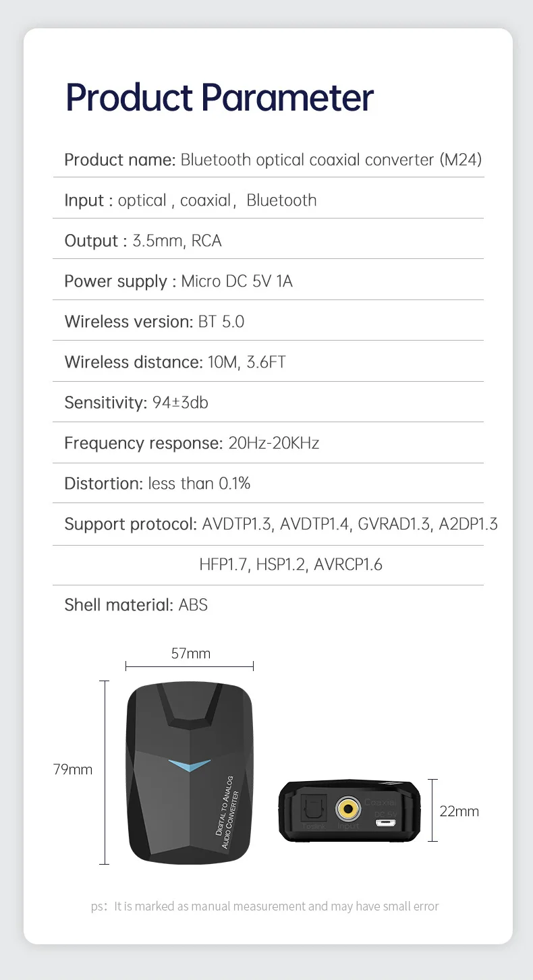The image size is (533, 980).
Task: Click the manual measurement ps note
Action: 265,906
